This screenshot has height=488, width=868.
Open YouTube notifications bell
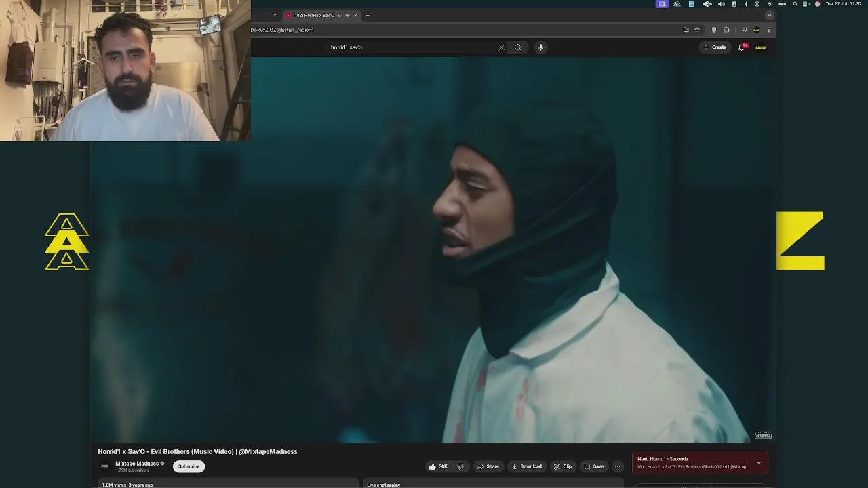click(742, 47)
